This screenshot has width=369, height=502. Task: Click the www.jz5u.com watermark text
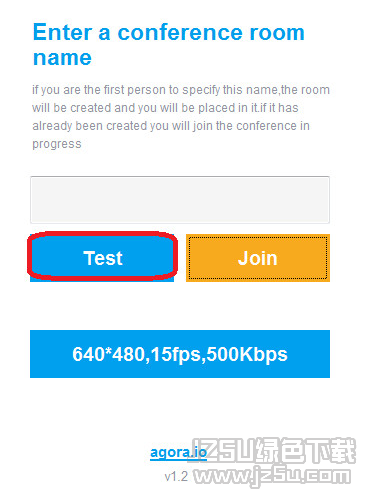[272, 477]
